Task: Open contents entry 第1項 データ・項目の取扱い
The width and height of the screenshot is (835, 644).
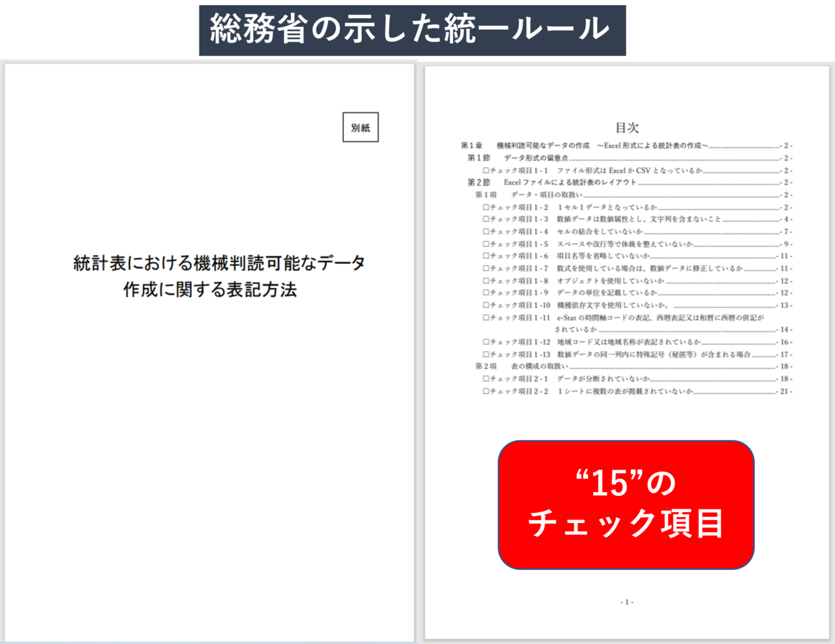Action: coord(529,195)
